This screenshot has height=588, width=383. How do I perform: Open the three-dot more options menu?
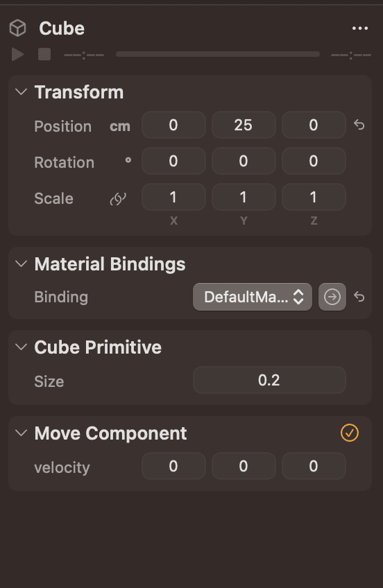pyautogui.click(x=359, y=28)
